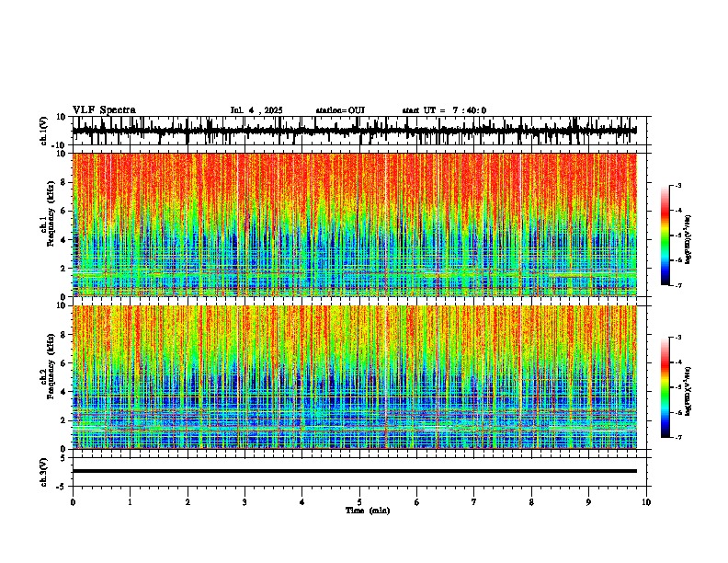Click the "4" time axis tick label
Image resolution: width=728 pixels, height=563 pixels.
point(302,502)
